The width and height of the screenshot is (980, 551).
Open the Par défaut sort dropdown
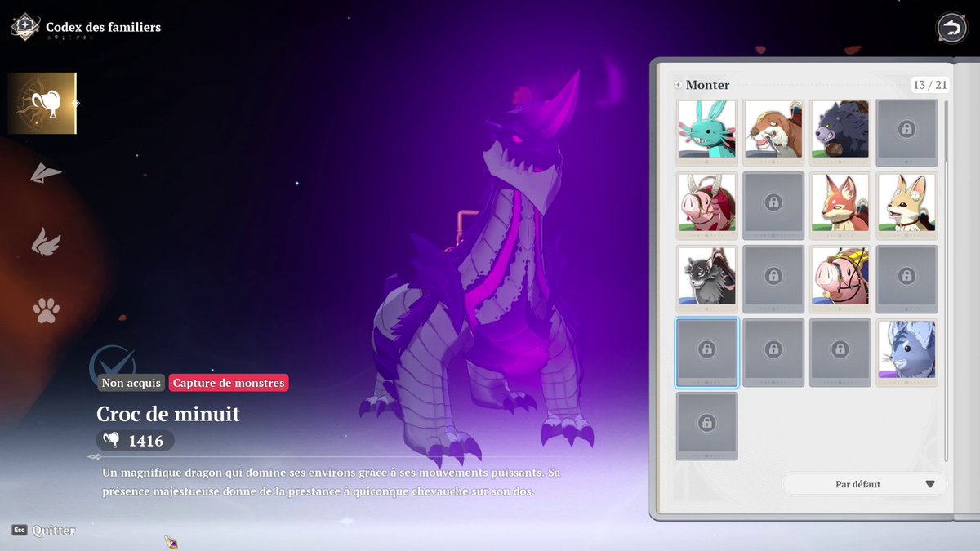click(x=865, y=484)
